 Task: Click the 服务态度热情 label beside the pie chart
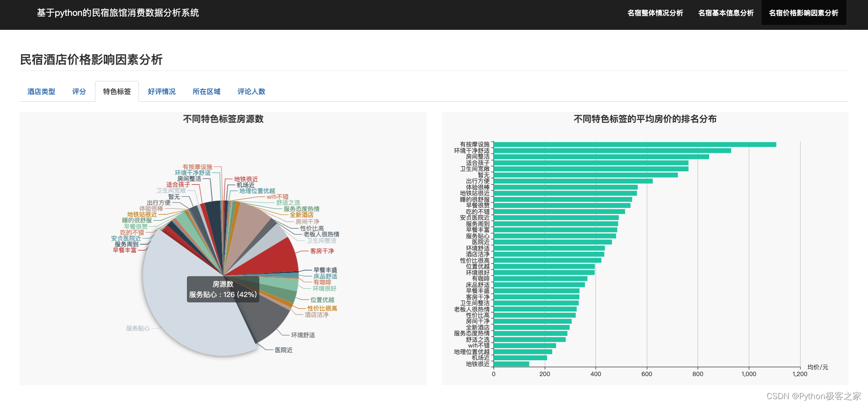(x=301, y=209)
